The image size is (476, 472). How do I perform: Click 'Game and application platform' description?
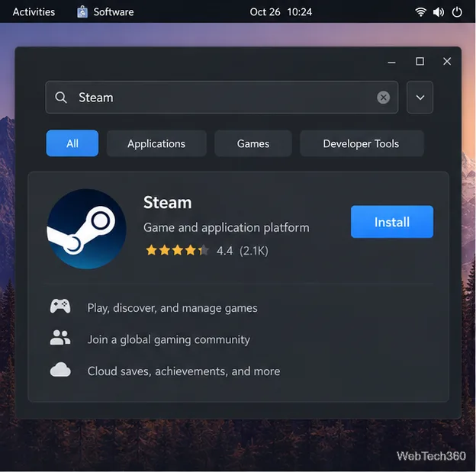[x=227, y=228]
